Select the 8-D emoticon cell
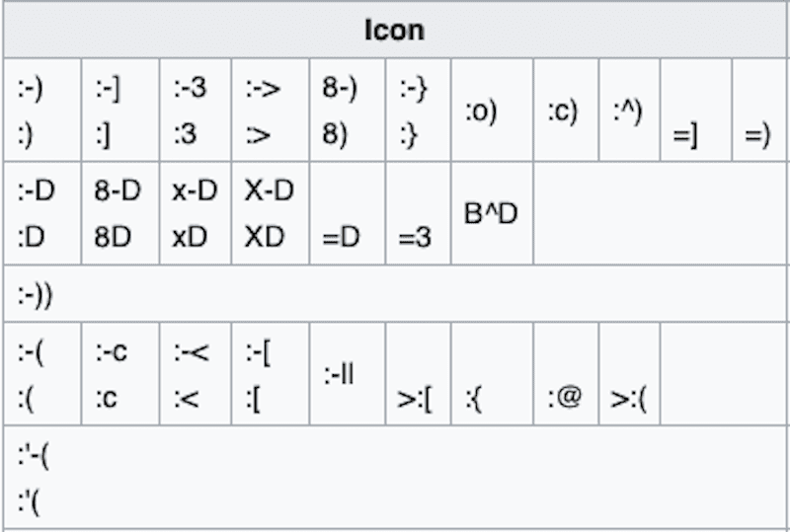 click(119, 213)
